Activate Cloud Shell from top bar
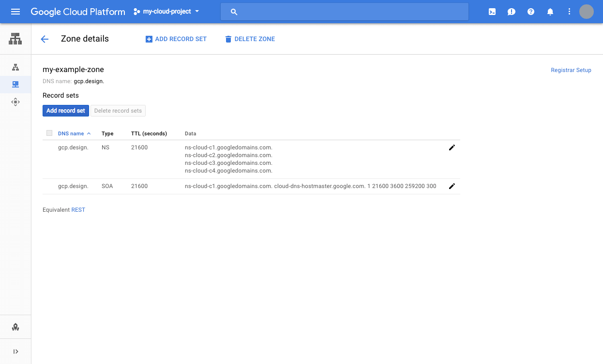The image size is (603, 364). point(492,12)
